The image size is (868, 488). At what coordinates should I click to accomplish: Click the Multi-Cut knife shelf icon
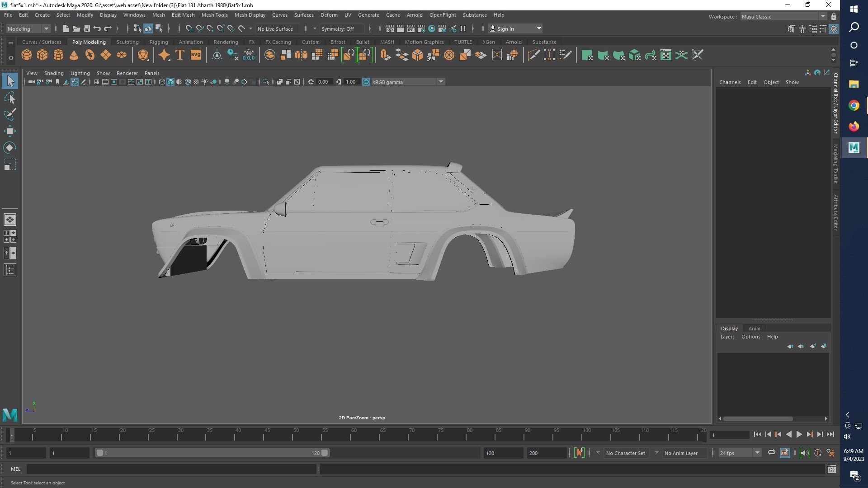[533, 55]
